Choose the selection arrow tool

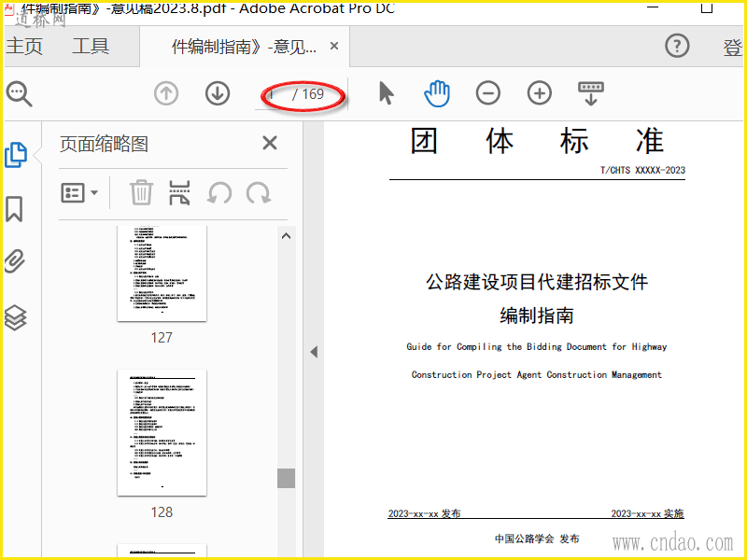(x=387, y=92)
